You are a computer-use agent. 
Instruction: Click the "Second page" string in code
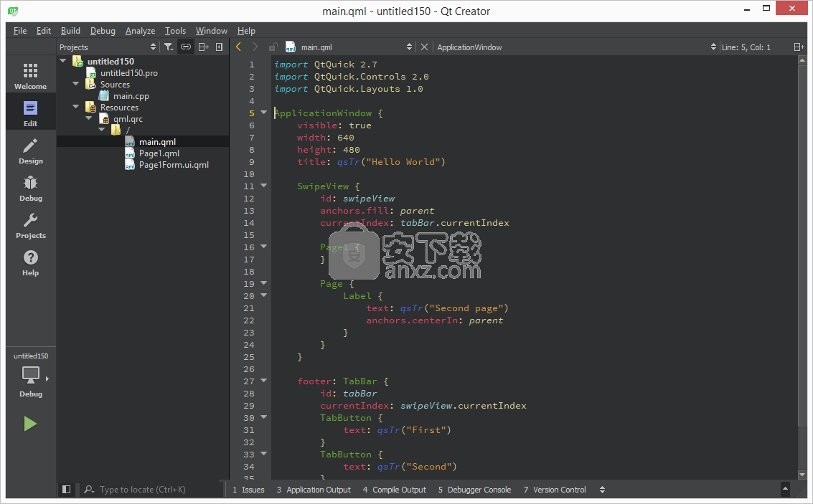[x=466, y=308]
